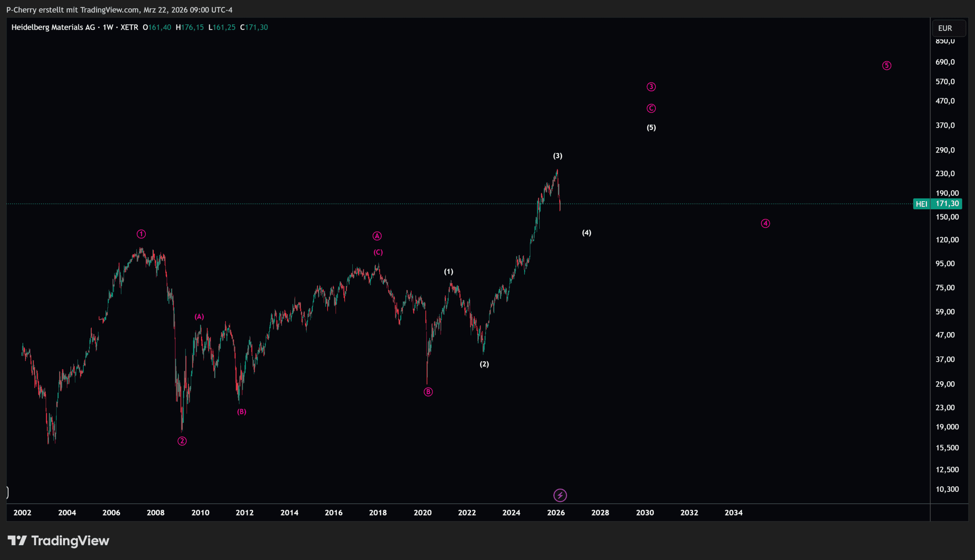Click the purple lightning event icon near 2026

(560, 495)
